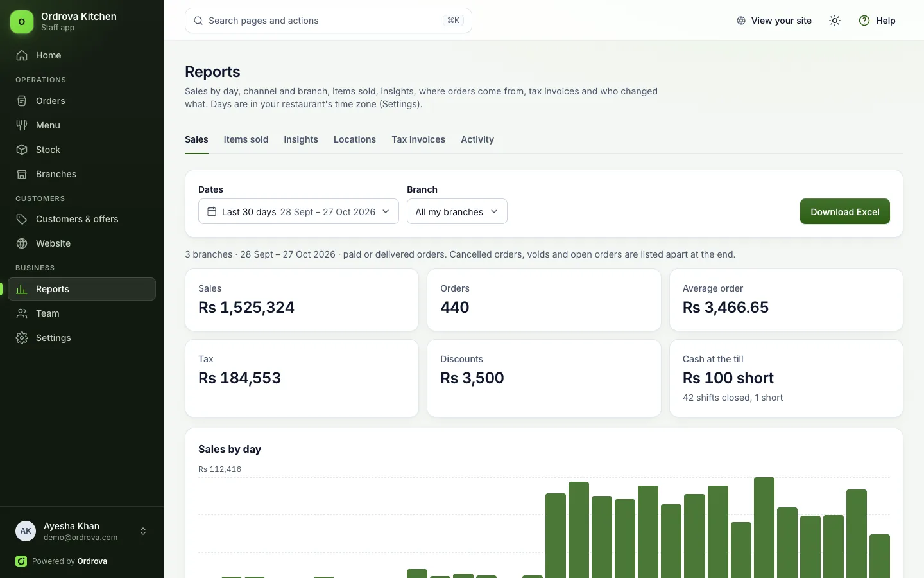The width and height of the screenshot is (924, 578).
Task: Focus the Search pages and actions field
Action: click(329, 21)
